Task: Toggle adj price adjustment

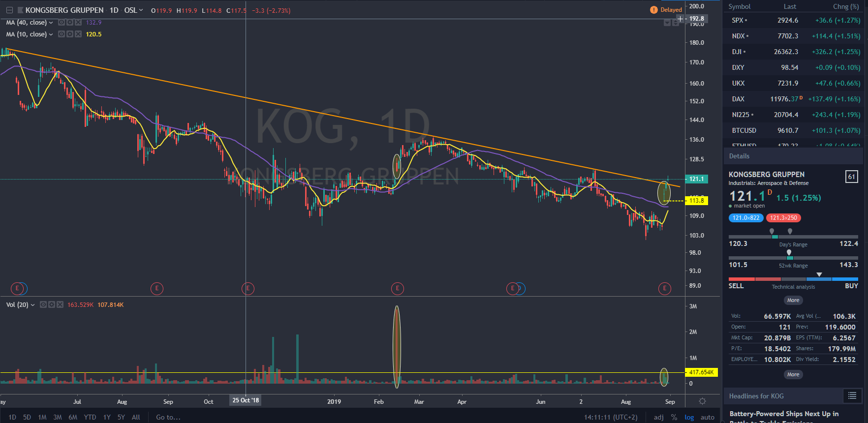Action: 659,417
